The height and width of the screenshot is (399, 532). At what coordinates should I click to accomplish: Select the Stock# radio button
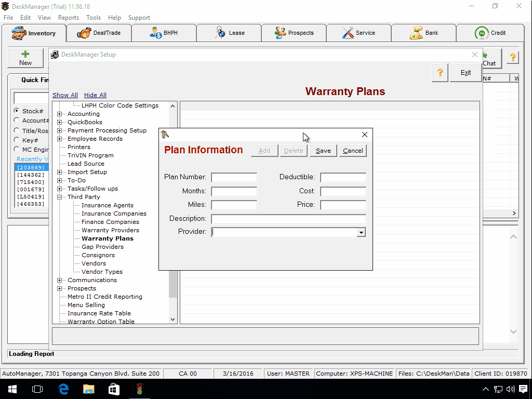17,111
